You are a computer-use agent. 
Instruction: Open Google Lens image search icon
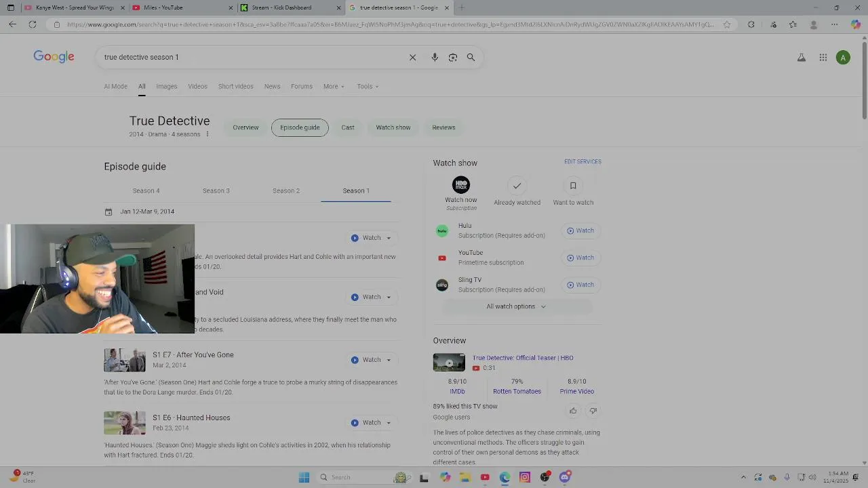[453, 58]
